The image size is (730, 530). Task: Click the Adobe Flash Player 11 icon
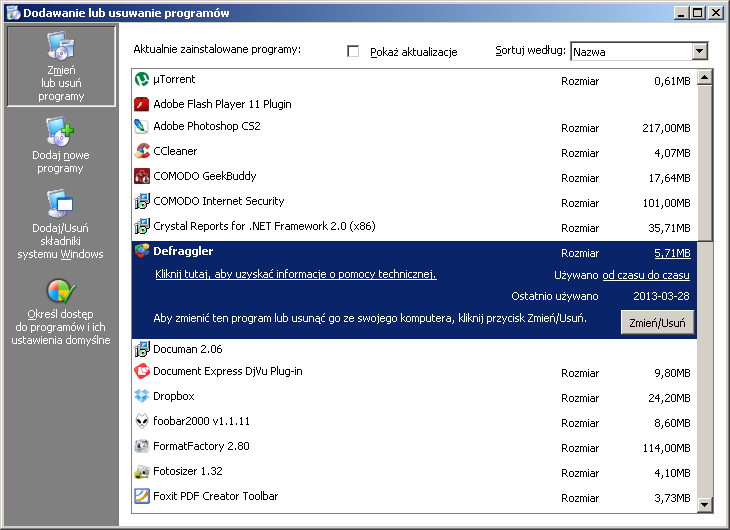point(142,104)
